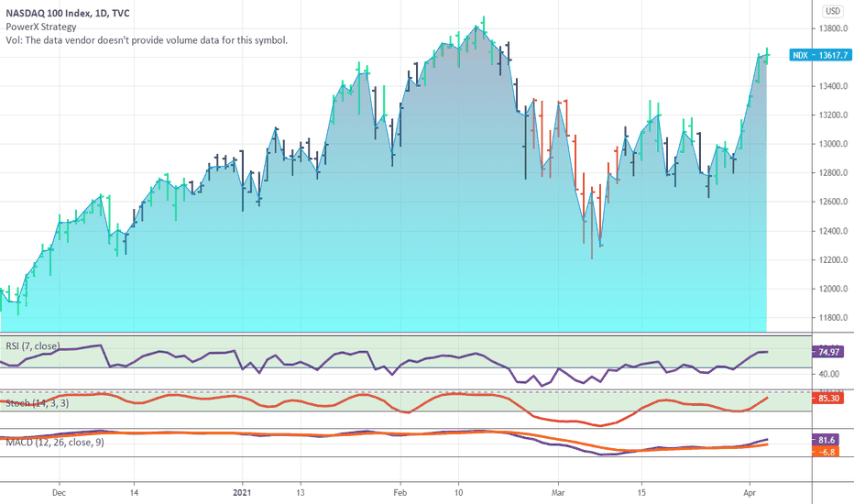Click the RSI value tag 74.97
The width and height of the screenshot is (854, 504).
click(x=827, y=352)
